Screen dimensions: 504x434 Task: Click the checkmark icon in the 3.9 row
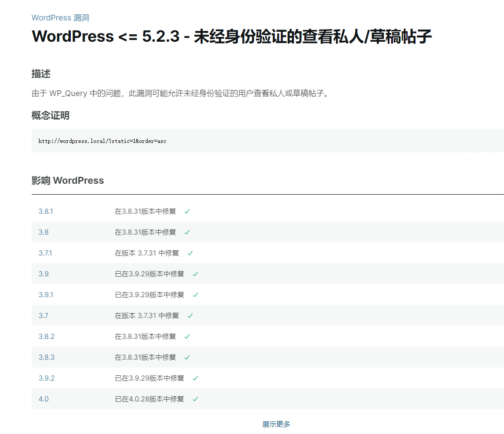195,274
